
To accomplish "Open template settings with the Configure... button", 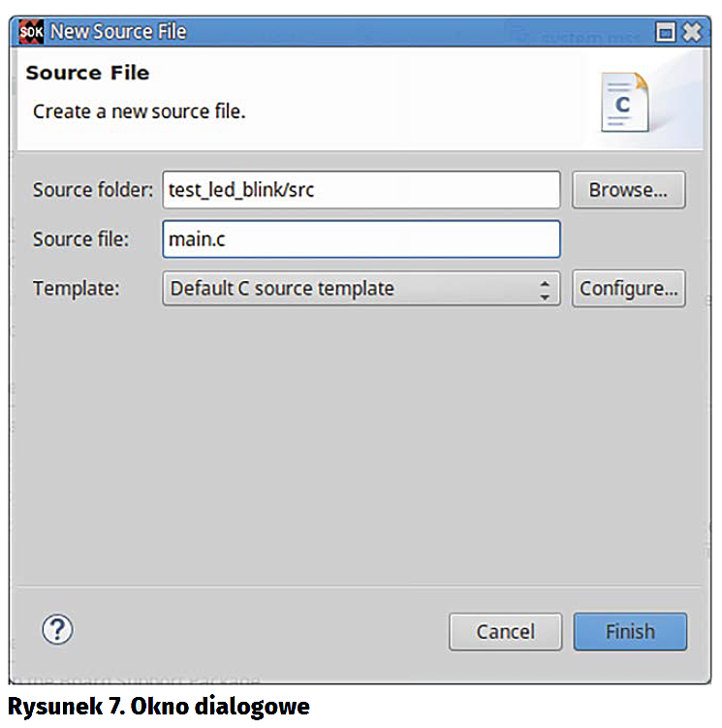I will pos(628,289).
